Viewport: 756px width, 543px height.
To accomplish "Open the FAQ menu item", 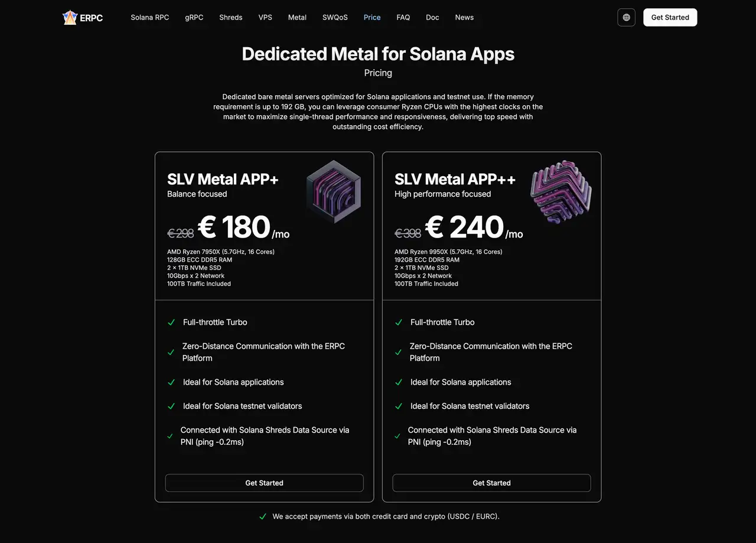I will coord(403,17).
